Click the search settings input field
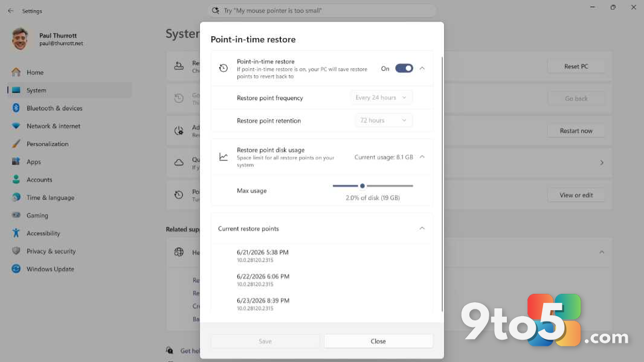This screenshot has width=644, height=362. tap(322, 11)
